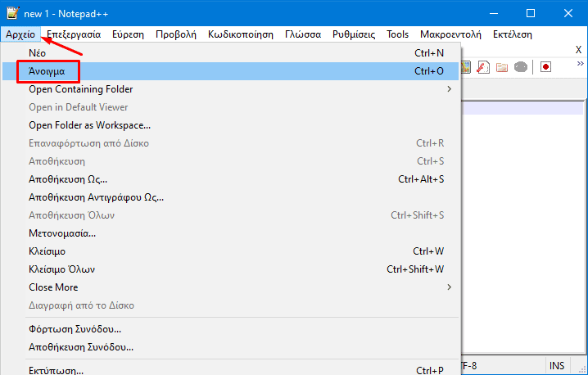Screen dimensions: 588x375
Task: Choose Αποθήκευση Συνόδου... entry
Action: click(231, 347)
